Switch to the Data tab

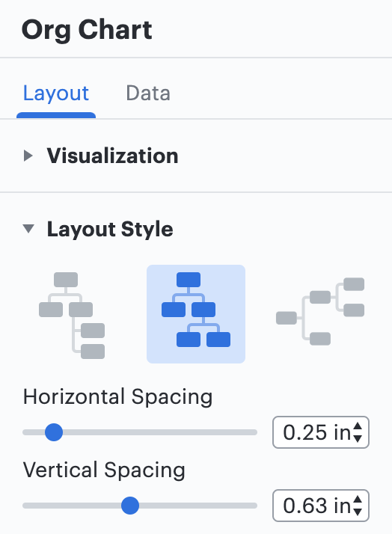[148, 93]
